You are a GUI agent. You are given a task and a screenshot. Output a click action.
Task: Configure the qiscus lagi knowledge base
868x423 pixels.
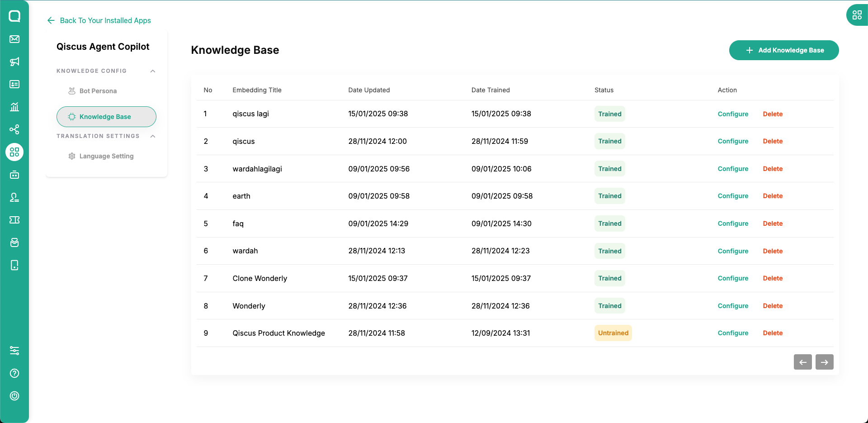(733, 114)
